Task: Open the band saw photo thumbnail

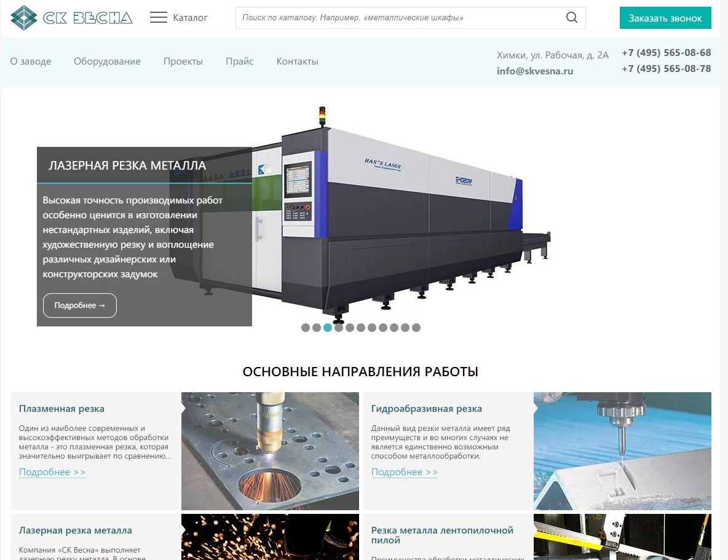Action: 622,537
